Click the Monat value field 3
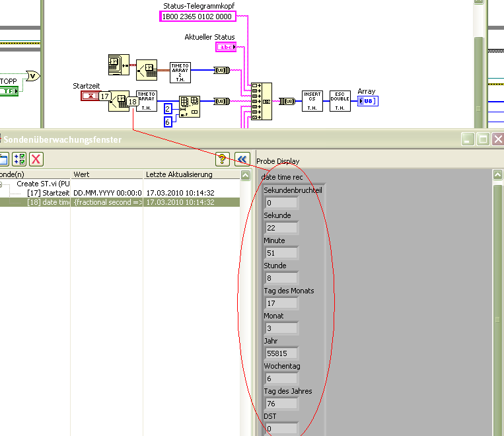The height and width of the screenshot is (436, 504). [281, 328]
